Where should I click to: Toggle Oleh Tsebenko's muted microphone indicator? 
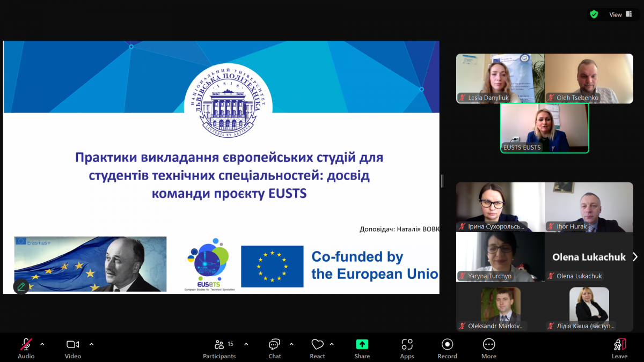tap(550, 98)
